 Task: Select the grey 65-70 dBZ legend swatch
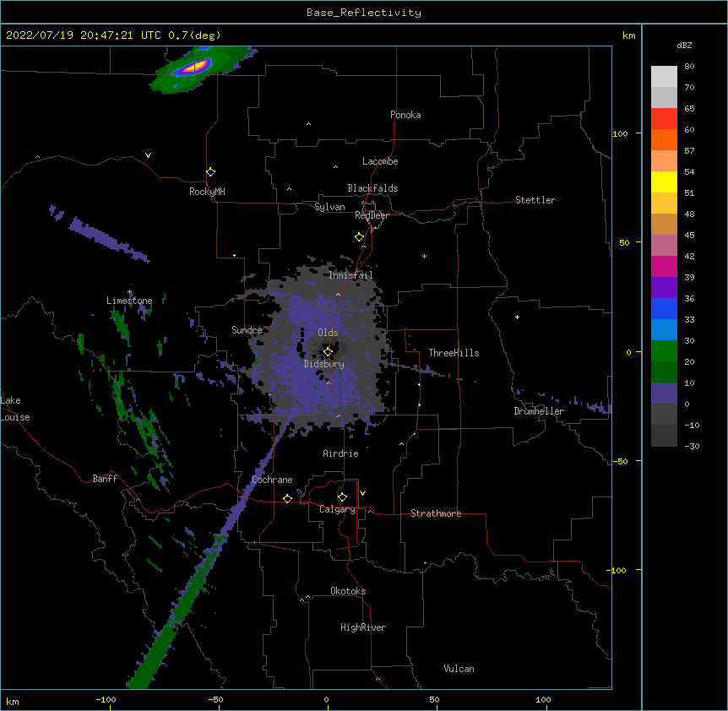664,97
